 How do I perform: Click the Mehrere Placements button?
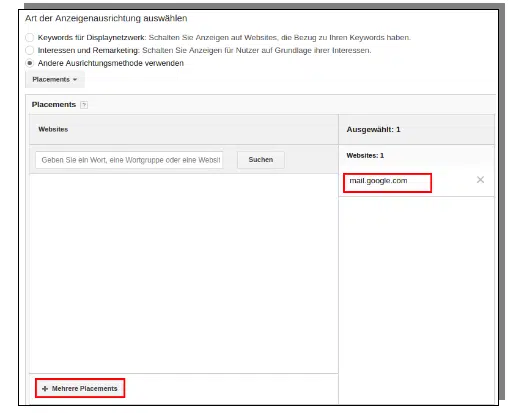80,388
